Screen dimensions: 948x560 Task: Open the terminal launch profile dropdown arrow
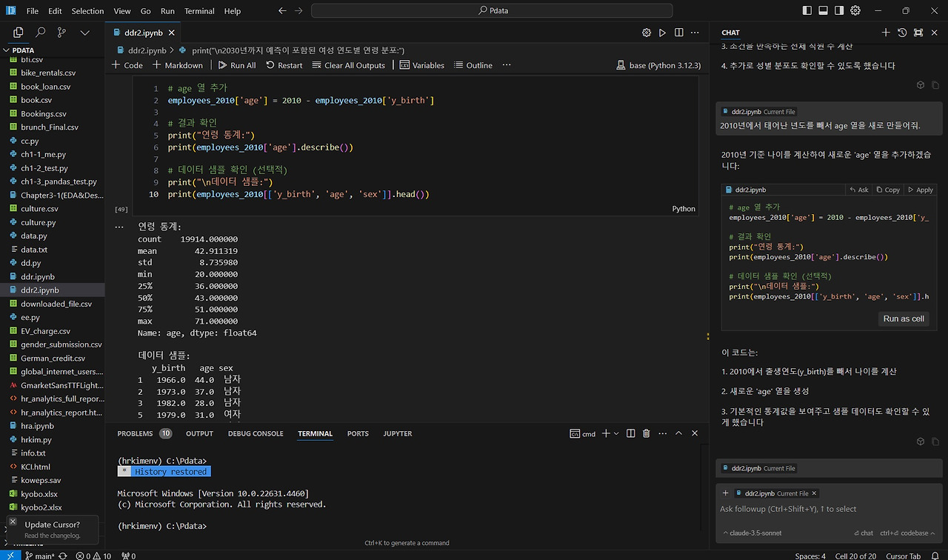tap(616, 433)
